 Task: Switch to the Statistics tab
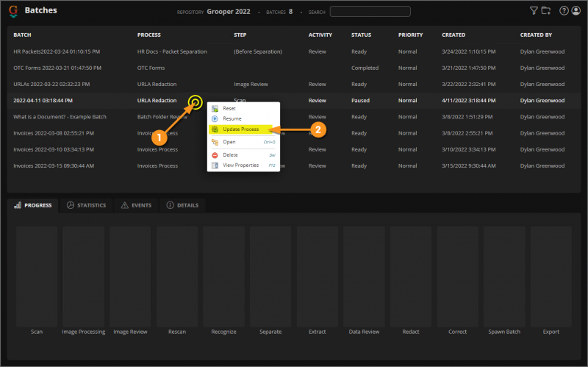pyautogui.click(x=87, y=205)
